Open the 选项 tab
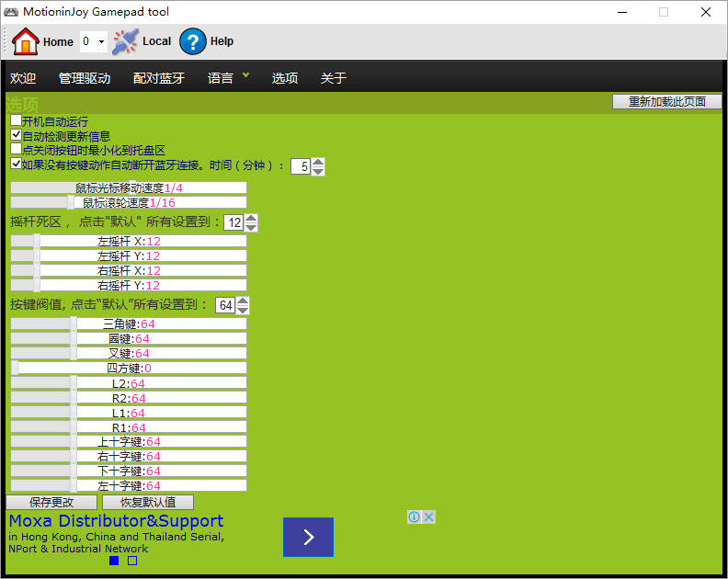Viewport: 728px width, 579px height. coord(285,78)
